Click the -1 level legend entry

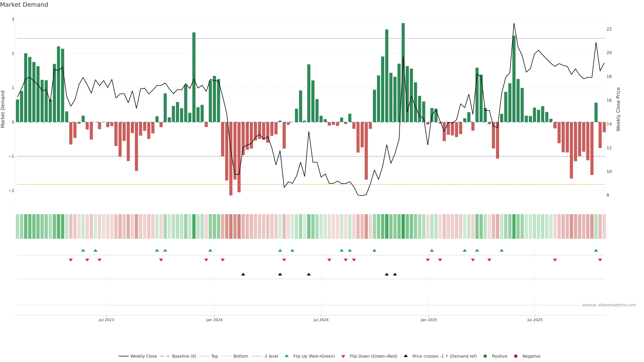(x=271, y=356)
